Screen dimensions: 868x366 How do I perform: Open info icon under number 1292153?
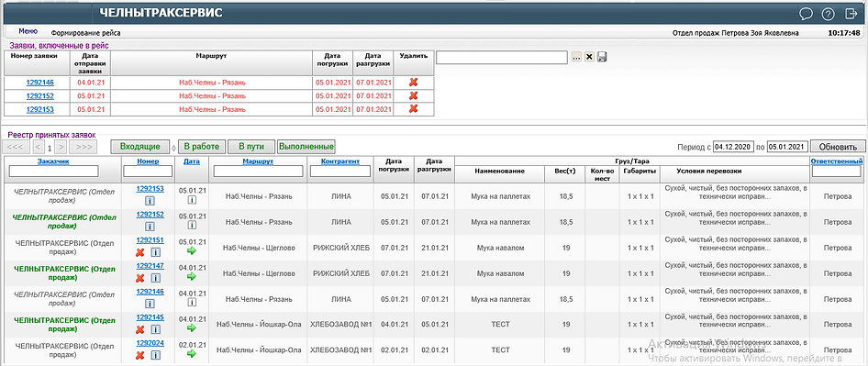(x=150, y=200)
